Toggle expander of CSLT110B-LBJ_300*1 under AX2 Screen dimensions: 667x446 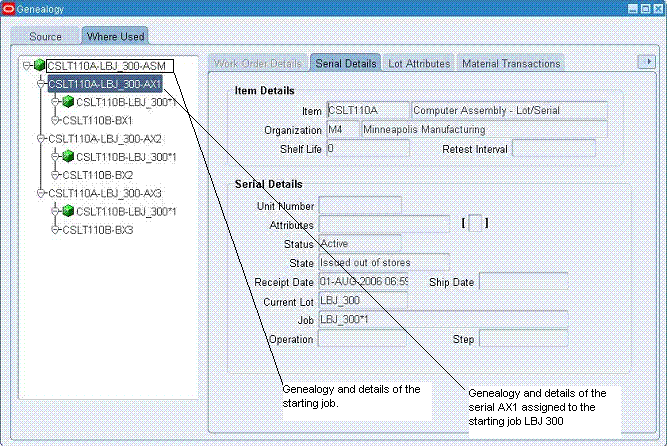55,157
